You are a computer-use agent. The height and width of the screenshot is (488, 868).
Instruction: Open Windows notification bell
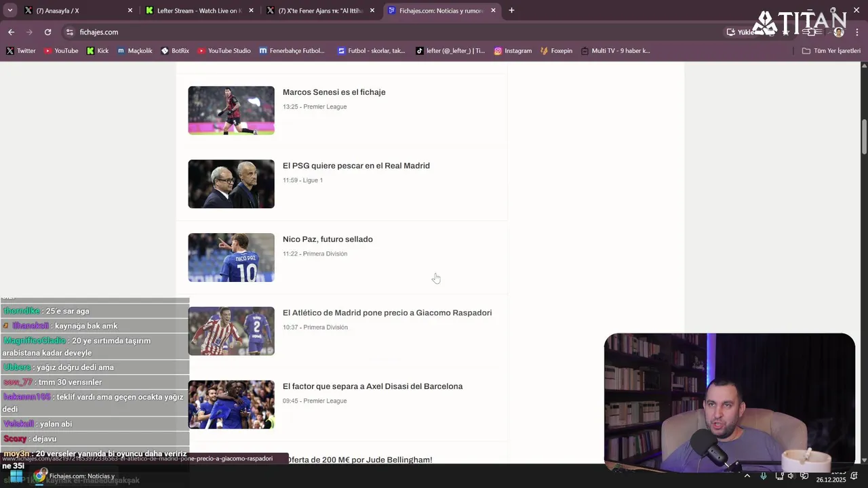click(854, 476)
